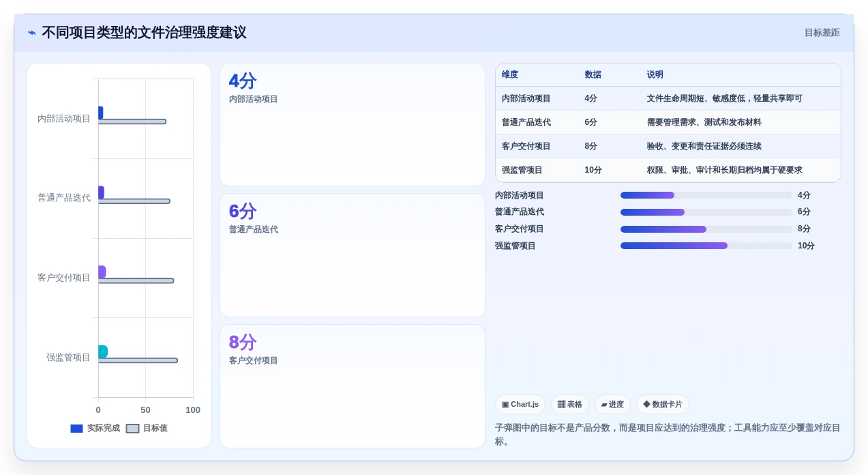Click the 普通产品迭代 progress bar
Viewport: 868px width, 475px height.
pos(706,212)
